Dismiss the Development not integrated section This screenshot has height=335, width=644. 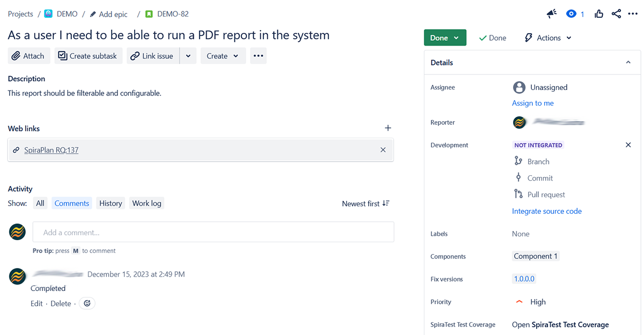coord(628,145)
